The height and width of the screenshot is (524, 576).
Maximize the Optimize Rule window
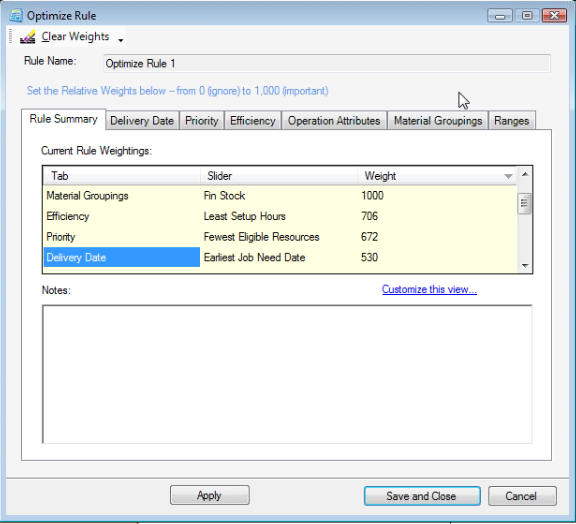(527, 16)
